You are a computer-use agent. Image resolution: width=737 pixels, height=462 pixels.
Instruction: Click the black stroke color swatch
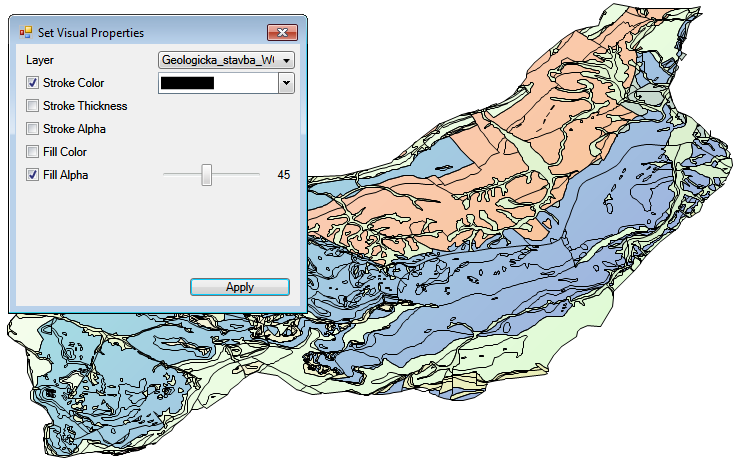point(188,83)
